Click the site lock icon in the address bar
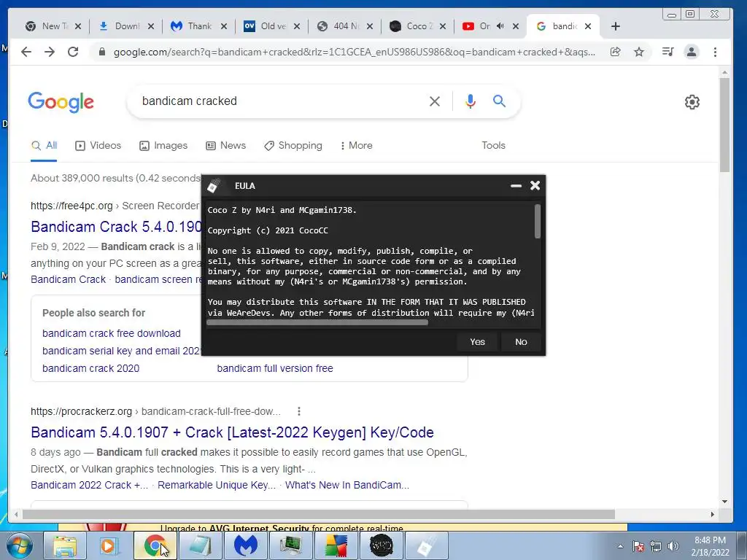The image size is (747, 560). tap(101, 52)
